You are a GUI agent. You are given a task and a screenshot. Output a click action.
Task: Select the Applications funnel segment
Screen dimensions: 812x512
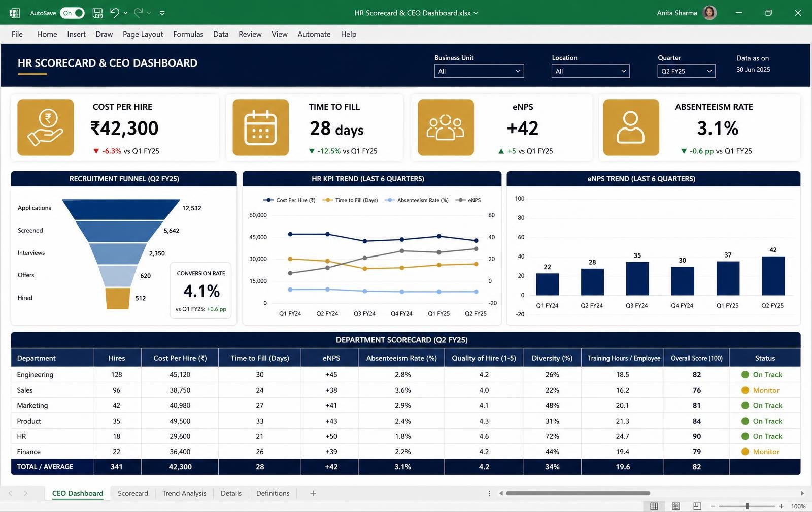[x=121, y=209]
